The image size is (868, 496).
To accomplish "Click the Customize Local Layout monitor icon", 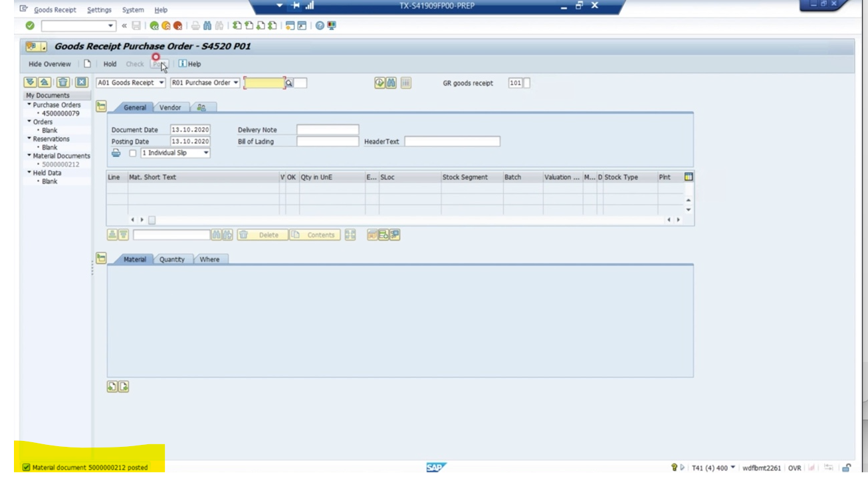I will 332,26.
